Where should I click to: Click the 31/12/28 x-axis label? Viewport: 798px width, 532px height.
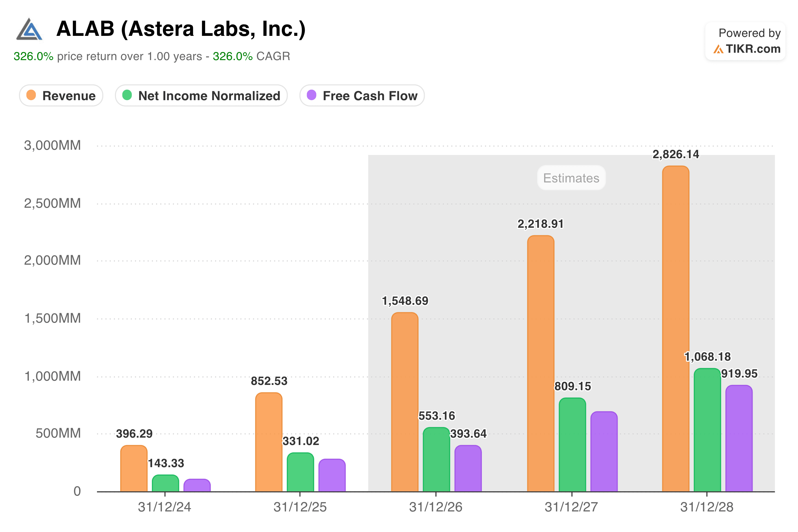click(x=707, y=507)
